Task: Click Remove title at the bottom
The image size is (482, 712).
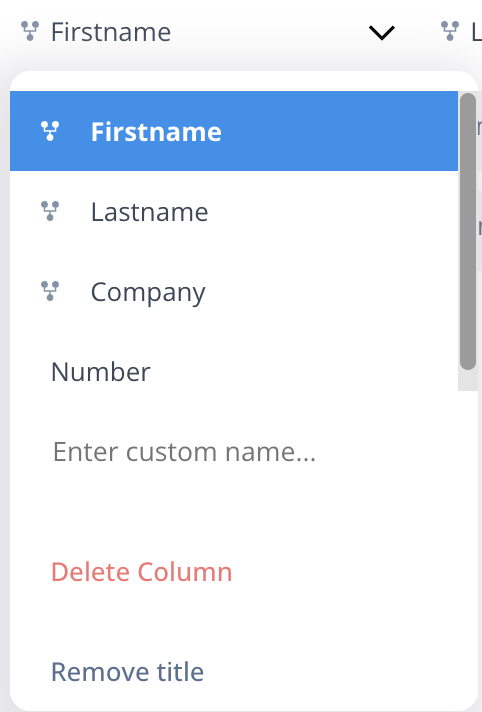Action: tap(127, 672)
